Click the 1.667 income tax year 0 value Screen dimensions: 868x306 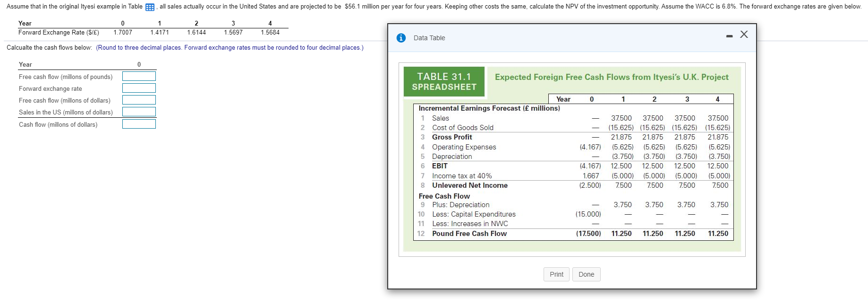pyautogui.click(x=591, y=176)
